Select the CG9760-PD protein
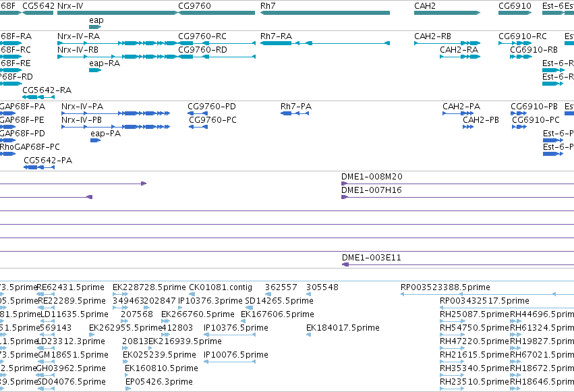Image resolution: width=574 pixels, height=392 pixels. tap(198, 113)
